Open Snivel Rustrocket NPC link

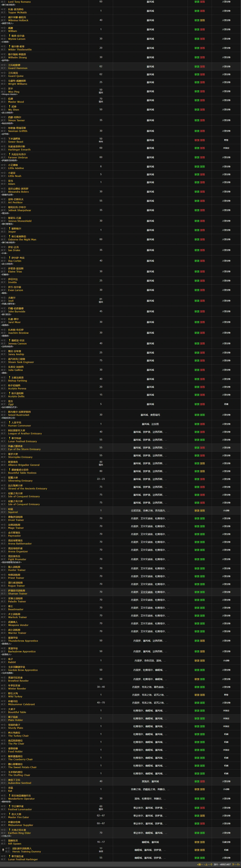coord(19,415)
